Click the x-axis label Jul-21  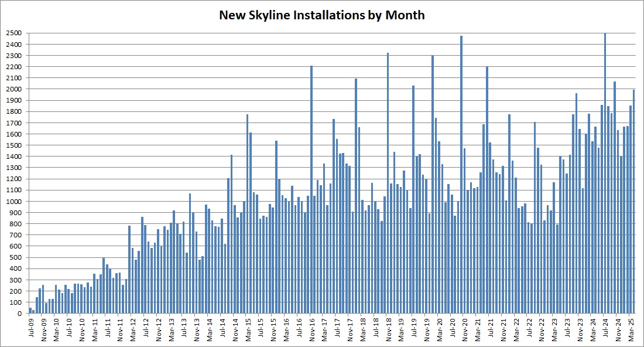491,327
